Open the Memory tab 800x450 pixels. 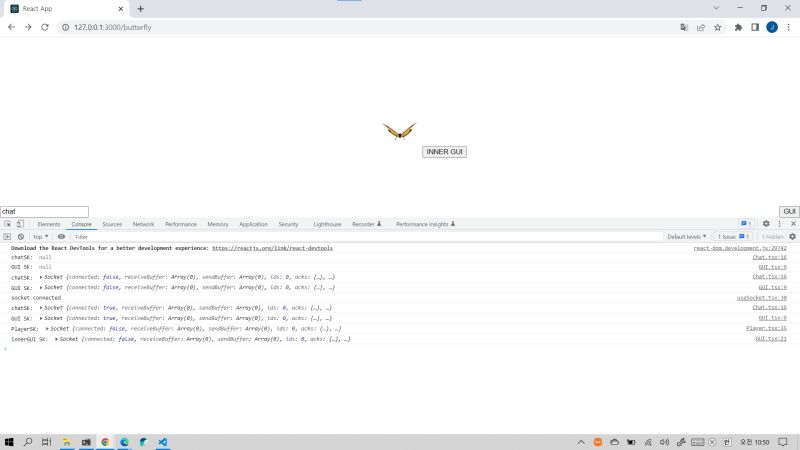218,224
